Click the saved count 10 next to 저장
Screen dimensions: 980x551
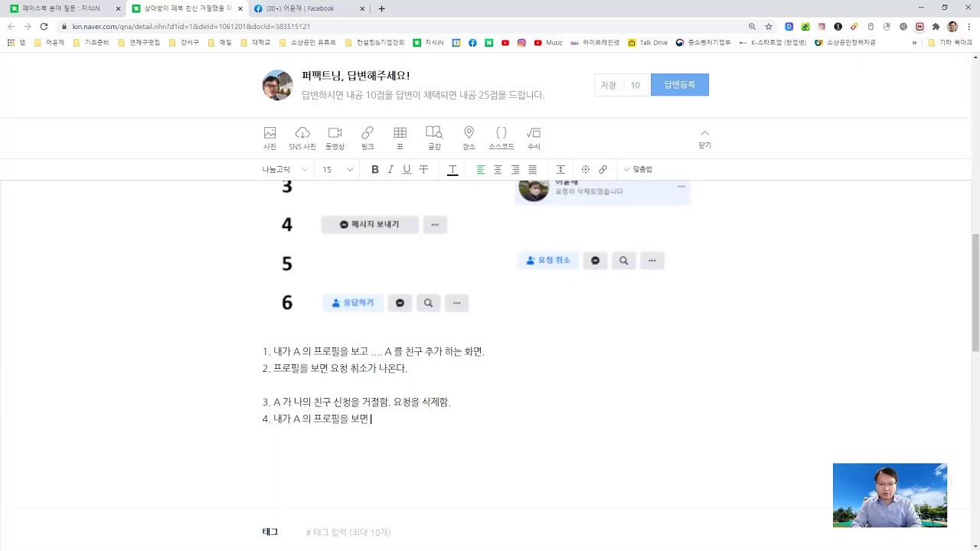pyautogui.click(x=635, y=85)
